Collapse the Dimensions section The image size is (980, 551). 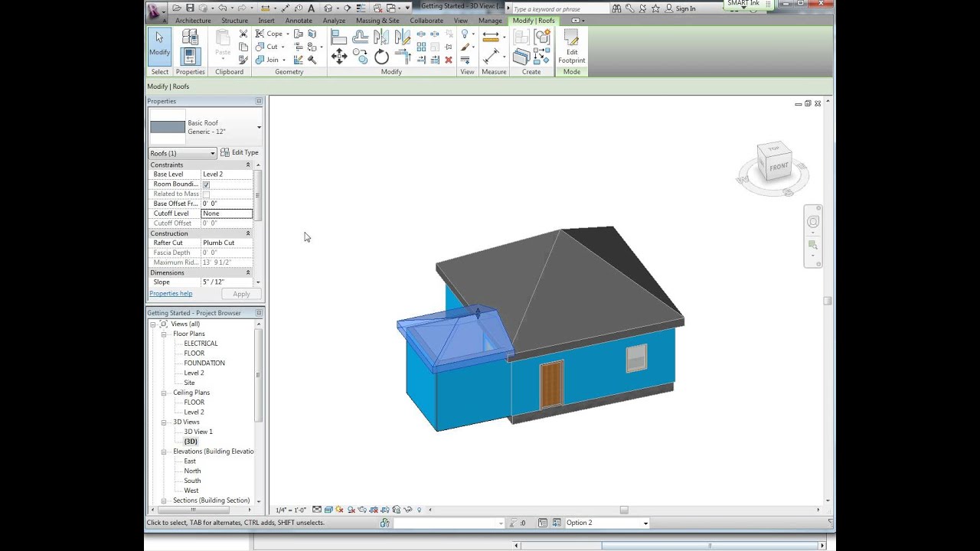pyautogui.click(x=247, y=272)
